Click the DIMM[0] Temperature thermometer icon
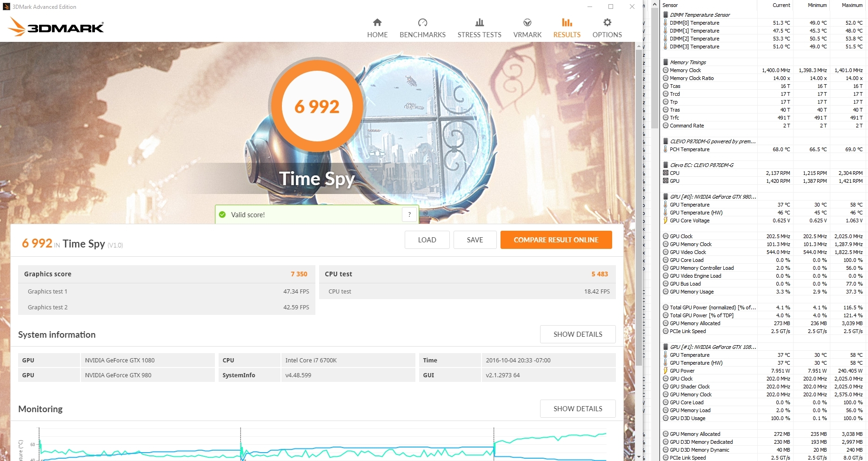 [666, 23]
